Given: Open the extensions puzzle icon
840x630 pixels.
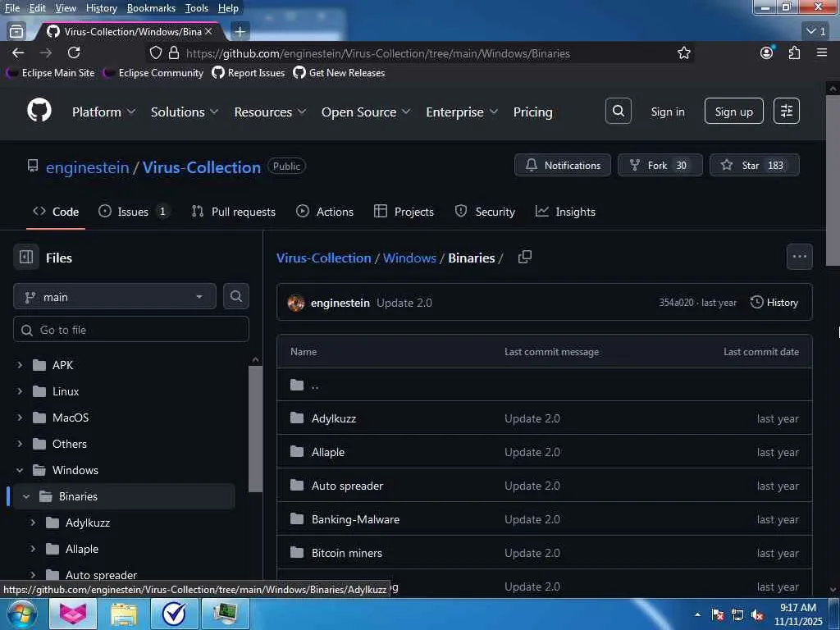Looking at the screenshot, I should (x=794, y=52).
